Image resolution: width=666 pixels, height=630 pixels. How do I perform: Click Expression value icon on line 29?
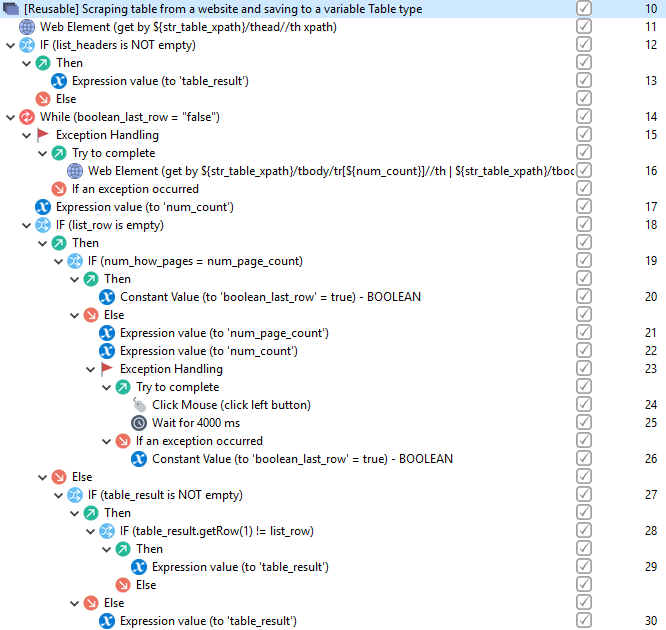click(139, 567)
